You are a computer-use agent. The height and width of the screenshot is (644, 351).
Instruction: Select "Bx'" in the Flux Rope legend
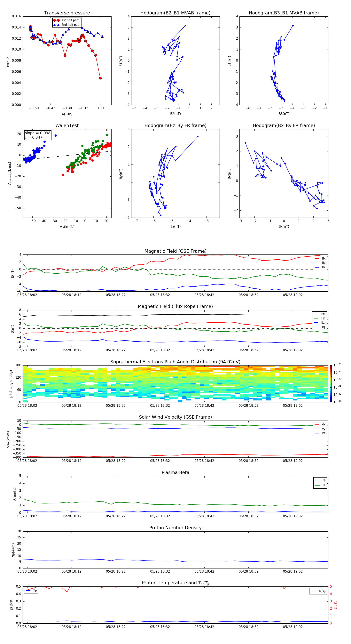[x=320, y=314]
